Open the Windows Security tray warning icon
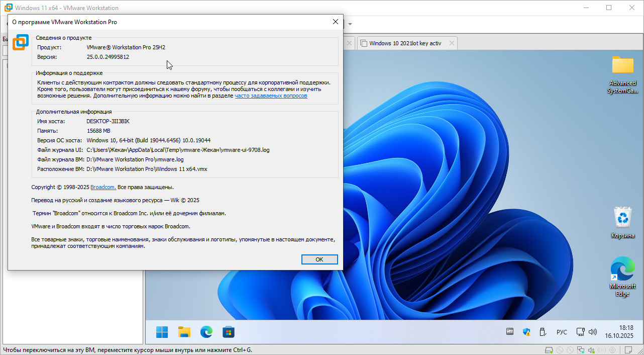 coord(526,332)
